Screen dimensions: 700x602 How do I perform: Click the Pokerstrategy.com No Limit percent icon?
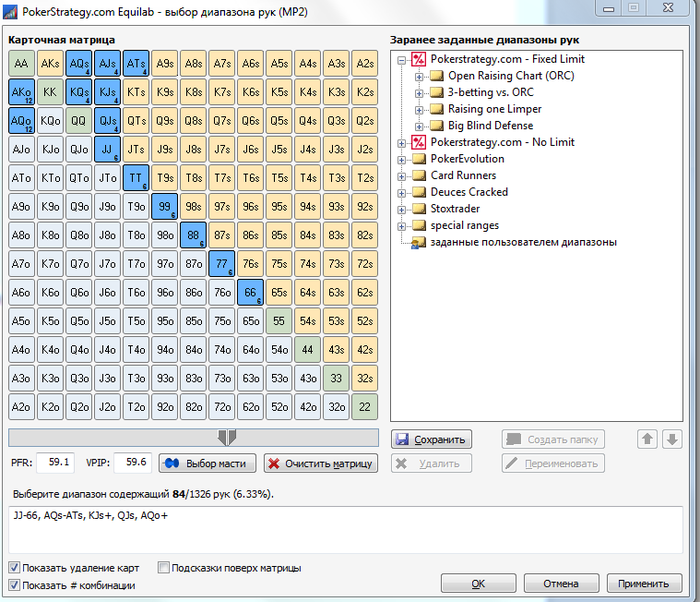click(x=419, y=142)
